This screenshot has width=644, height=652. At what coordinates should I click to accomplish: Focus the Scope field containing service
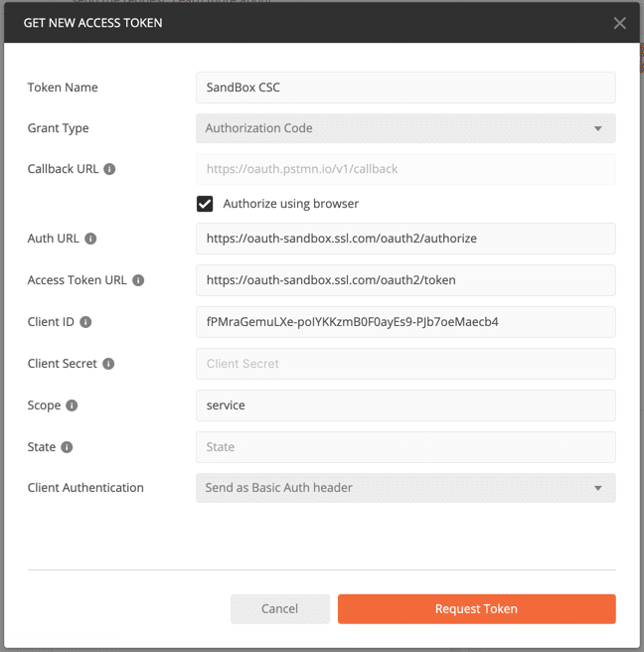(405, 406)
